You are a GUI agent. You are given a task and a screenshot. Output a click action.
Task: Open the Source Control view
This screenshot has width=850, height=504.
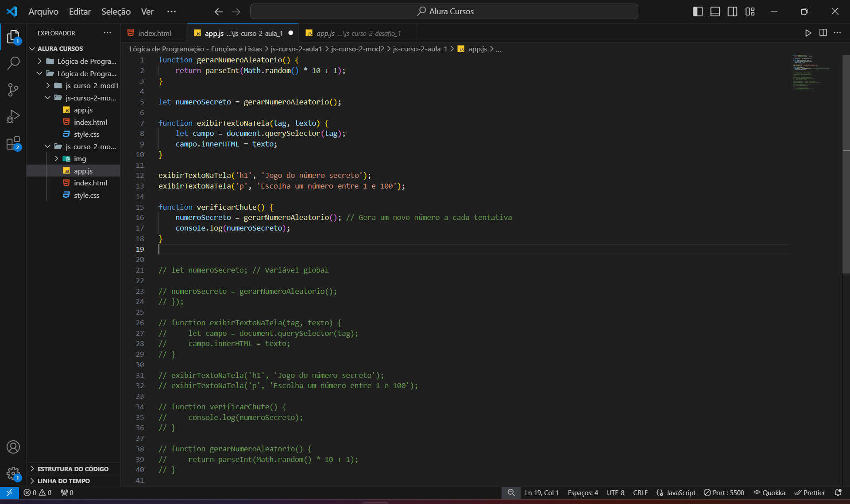click(x=13, y=90)
